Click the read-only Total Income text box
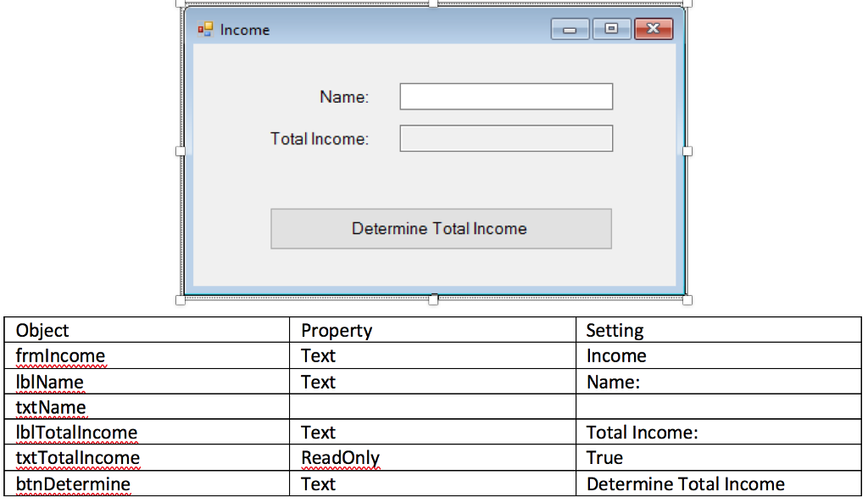Viewport: 868px width, 503px height. pos(505,138)
